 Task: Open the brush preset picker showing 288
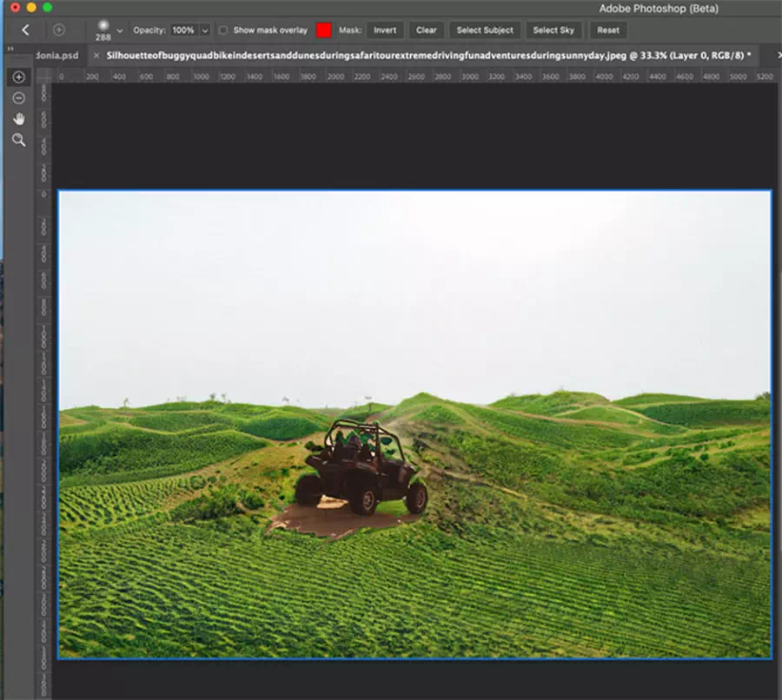pos(109,30)
